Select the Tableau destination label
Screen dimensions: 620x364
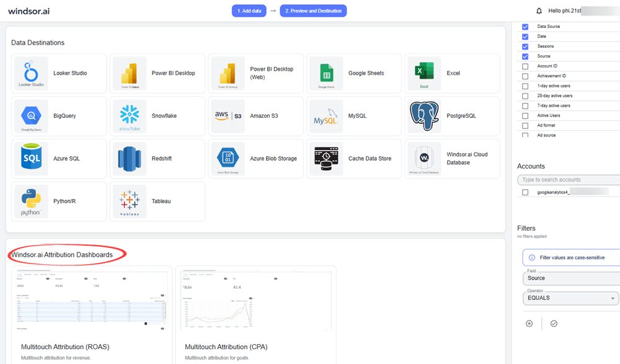161,202
